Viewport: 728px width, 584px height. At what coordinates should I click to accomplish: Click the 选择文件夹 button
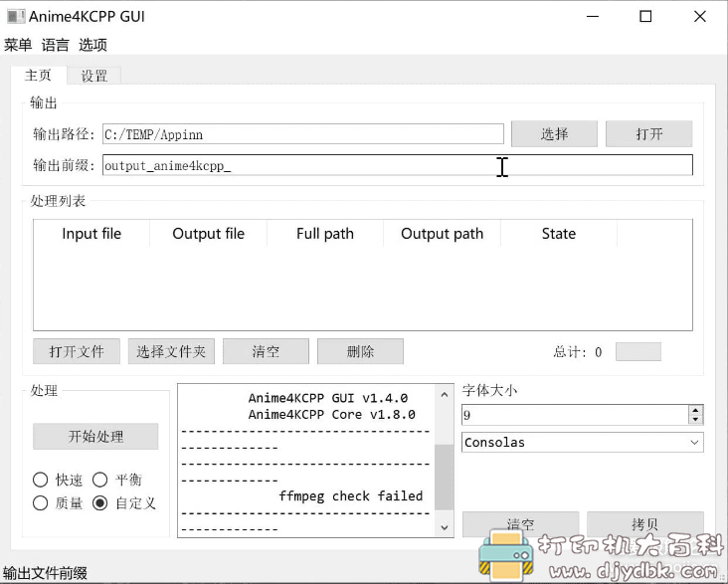(171, 351)
